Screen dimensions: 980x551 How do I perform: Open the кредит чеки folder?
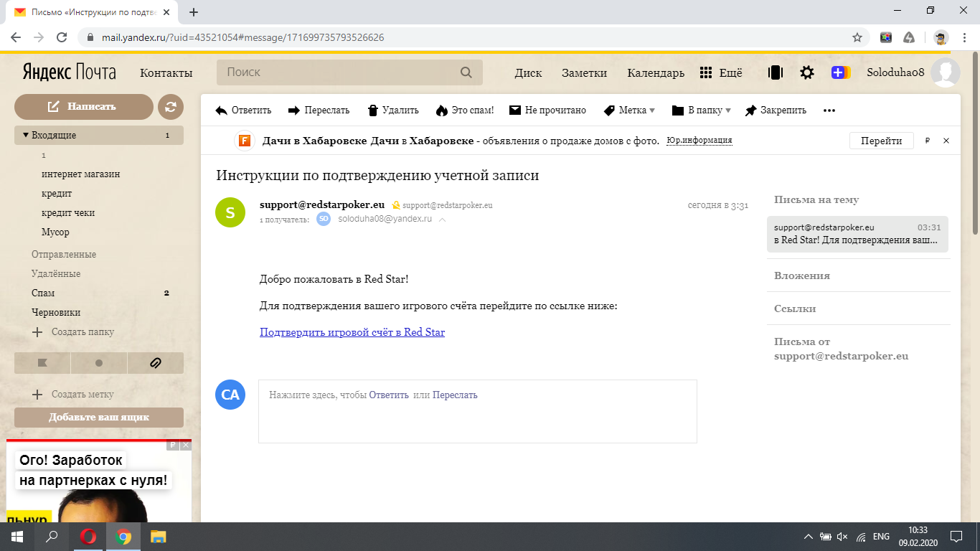(68, 212)
